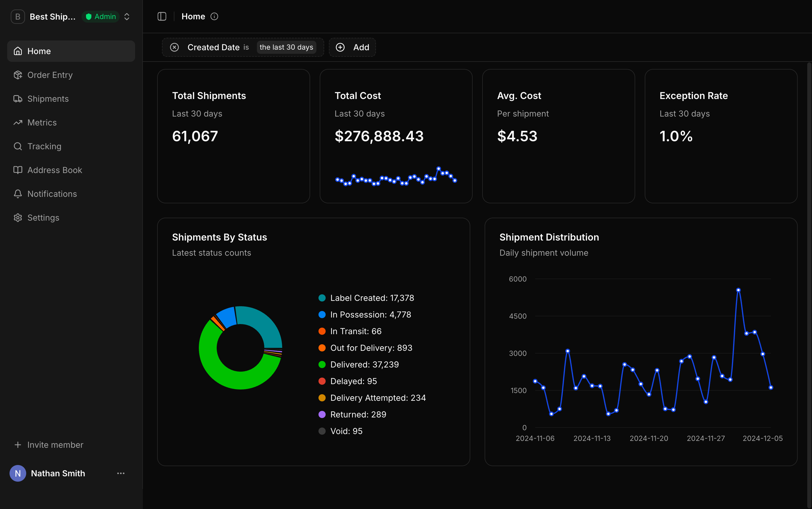Viewport: 812px width, 509px height.
Task: Open the Address Book
Action: click(54, 170)
